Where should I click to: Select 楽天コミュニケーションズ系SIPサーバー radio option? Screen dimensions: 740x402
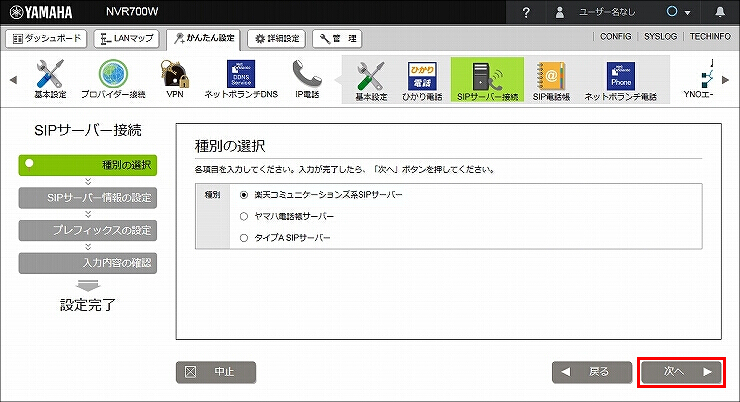(x=244, y=195)
